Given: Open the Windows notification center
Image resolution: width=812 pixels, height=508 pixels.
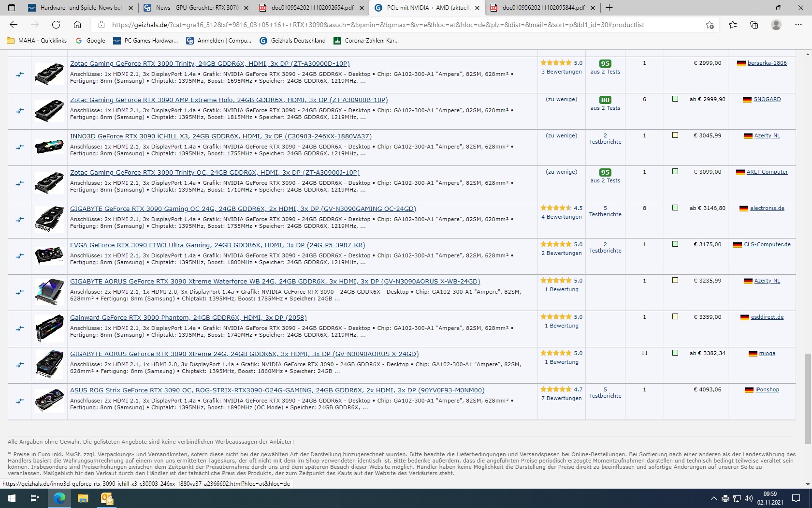Looking at the screenshot, I should [x=796, y=498].
